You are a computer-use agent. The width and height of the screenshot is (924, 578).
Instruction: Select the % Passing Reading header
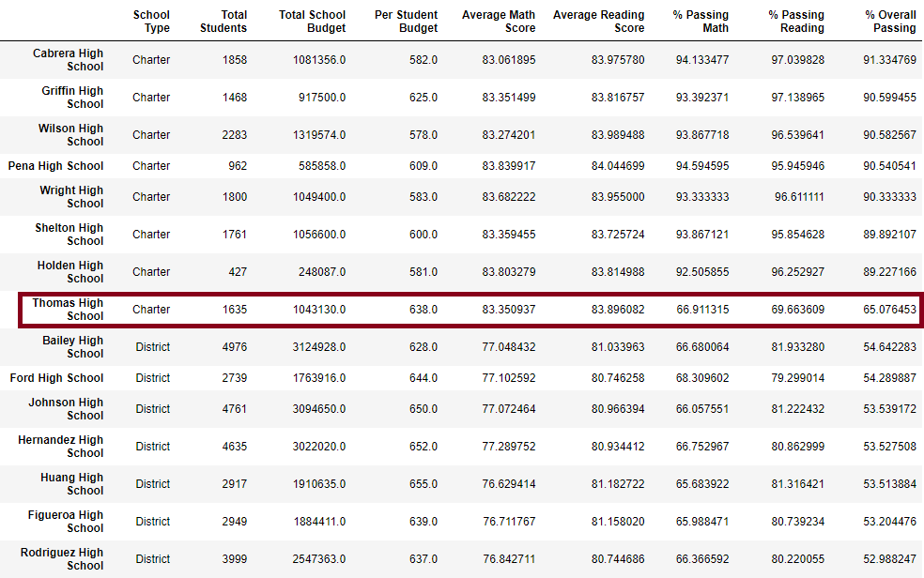[x=796, y=22]
